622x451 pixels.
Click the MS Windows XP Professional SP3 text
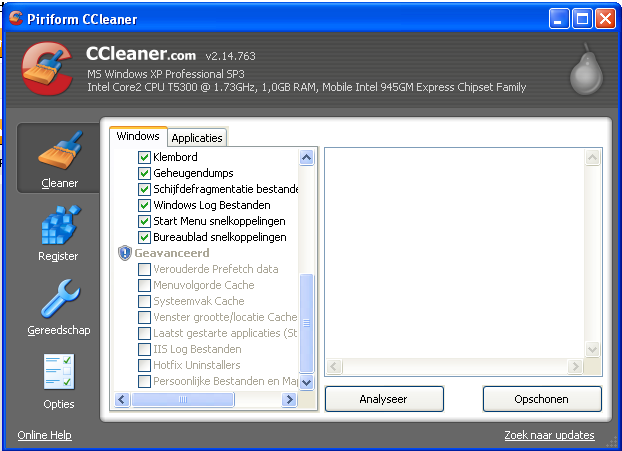[166, 74]
